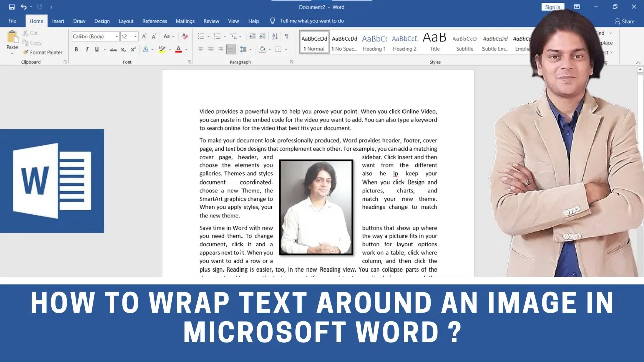Viewport: 644px width, 362px height.
Task: Center the paragraph text
Action: pos(211,49)
